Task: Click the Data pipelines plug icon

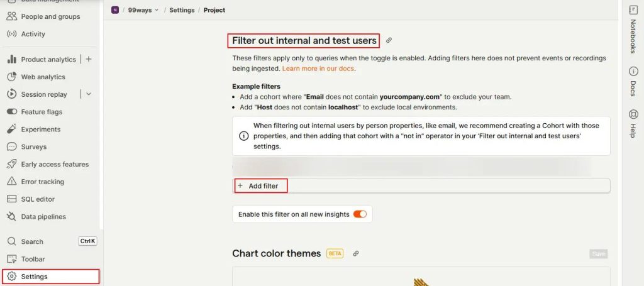Action: tap(12, 216)
